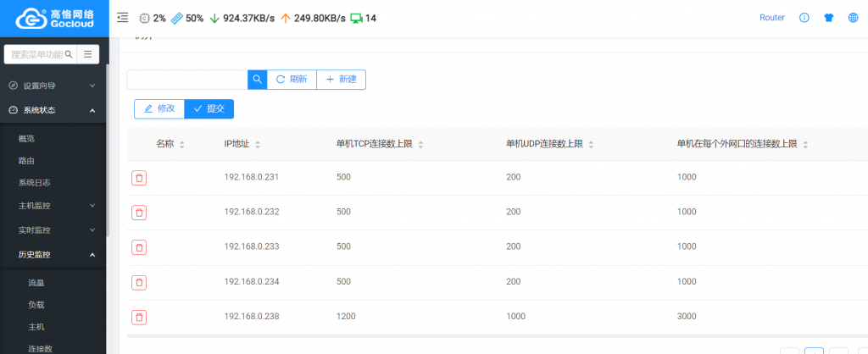Image resolution: width=868 pixels, height=354 pixels.
Task: Open the info circle icon in header
Action: (804, 18)
